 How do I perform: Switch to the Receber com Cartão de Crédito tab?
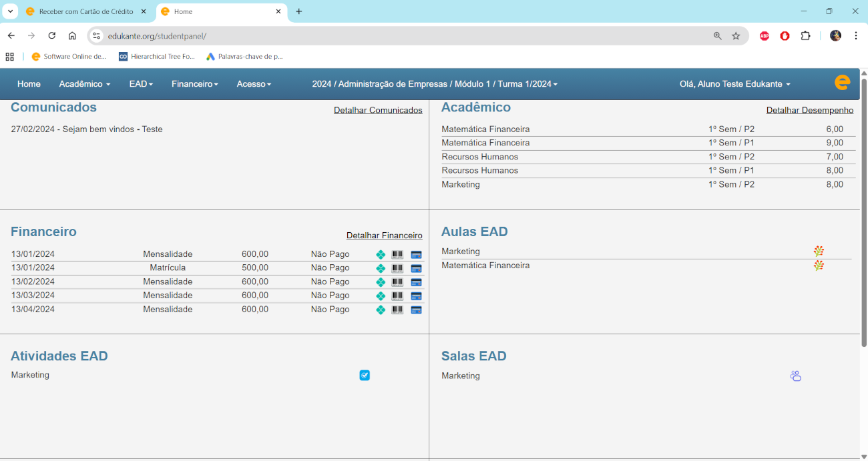click(x=85, y=11)
